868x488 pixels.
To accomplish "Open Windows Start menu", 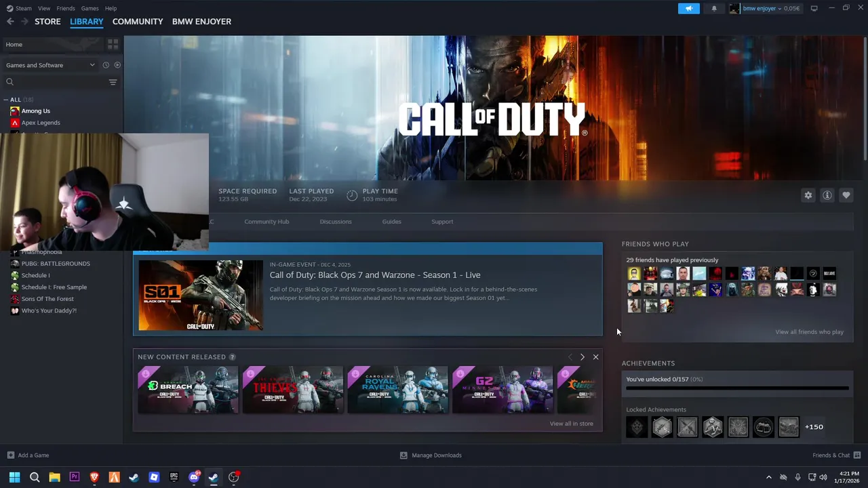I will [14, 477].
